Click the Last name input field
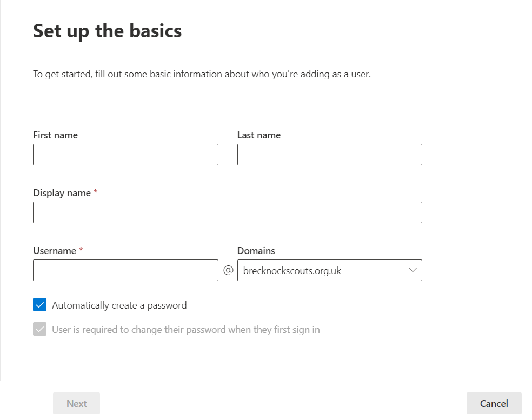532x420 pixels. [x=329, y=155]
